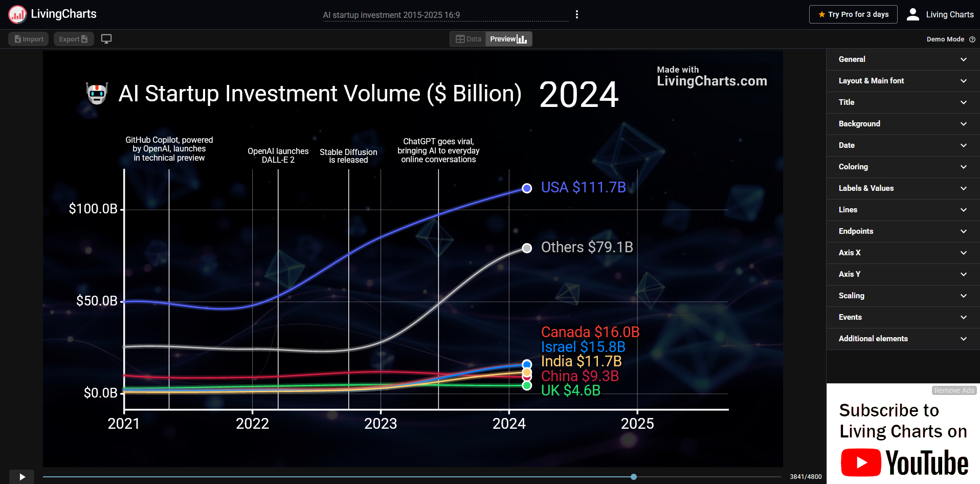Click the "OpenAI launches DALL-E 2" annotation
The width and height of the screenshot is (980, 484).
tap(278, 156)
